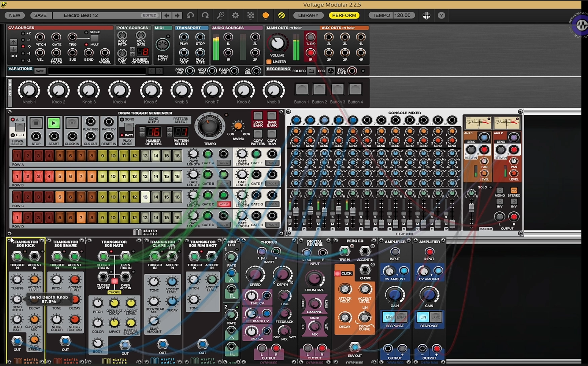588x366 pixels.
Task: Open the MIDI keyboard icon next to tempo
Action: pyautogui.click(x=426, y=15)
